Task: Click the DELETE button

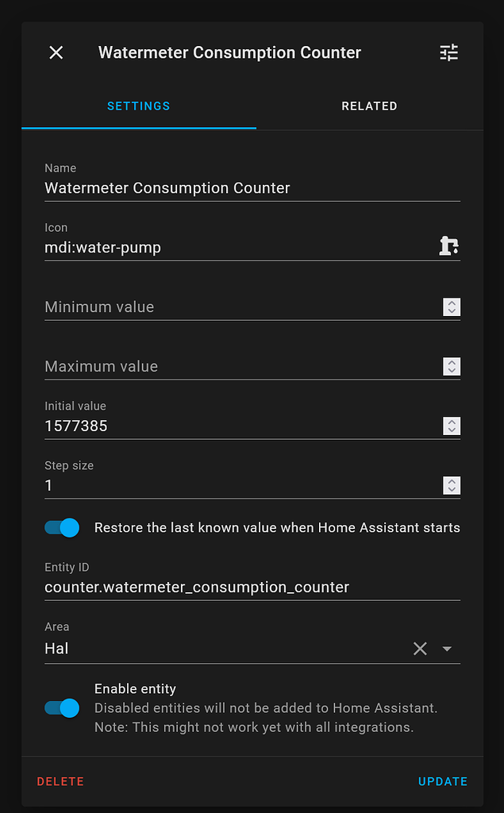Action: coord(60,781)
